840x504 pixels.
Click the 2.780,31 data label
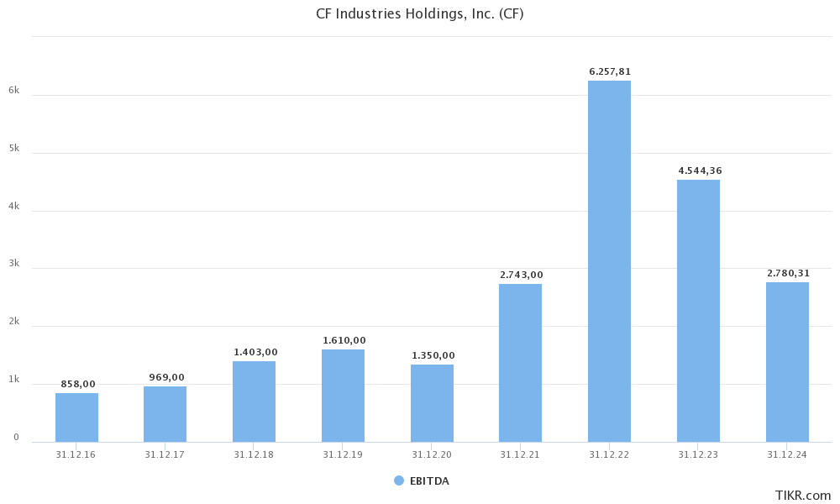(x=788, y=273)
